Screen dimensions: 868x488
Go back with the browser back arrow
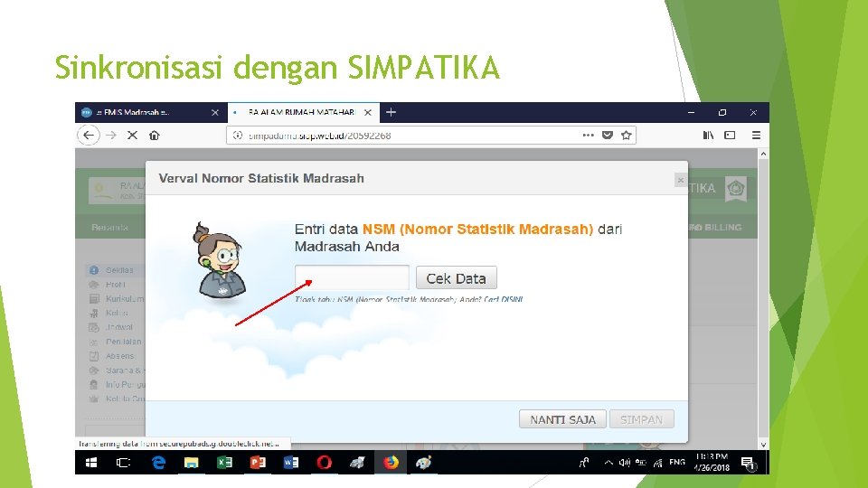point(89,135)
